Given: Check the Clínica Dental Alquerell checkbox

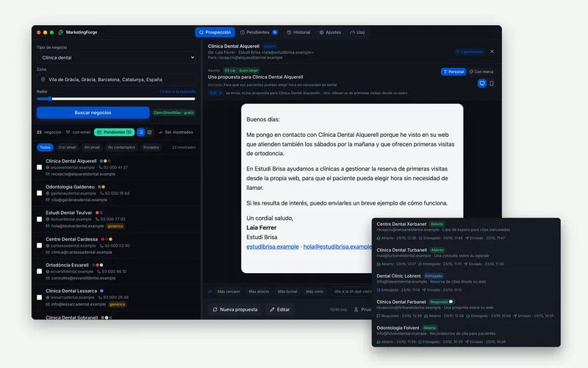Looking at the screenshot, I should (40, 167).
